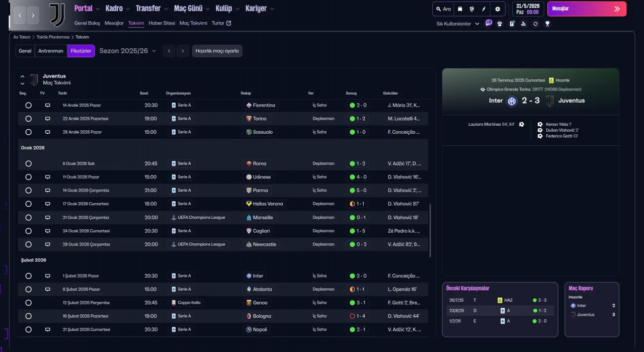Expand the Sık Kullanılanlar dropdown

458,24
